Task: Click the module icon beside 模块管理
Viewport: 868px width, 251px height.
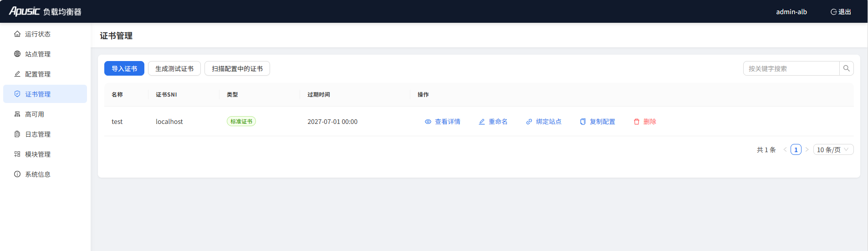Action: [17, 154]
